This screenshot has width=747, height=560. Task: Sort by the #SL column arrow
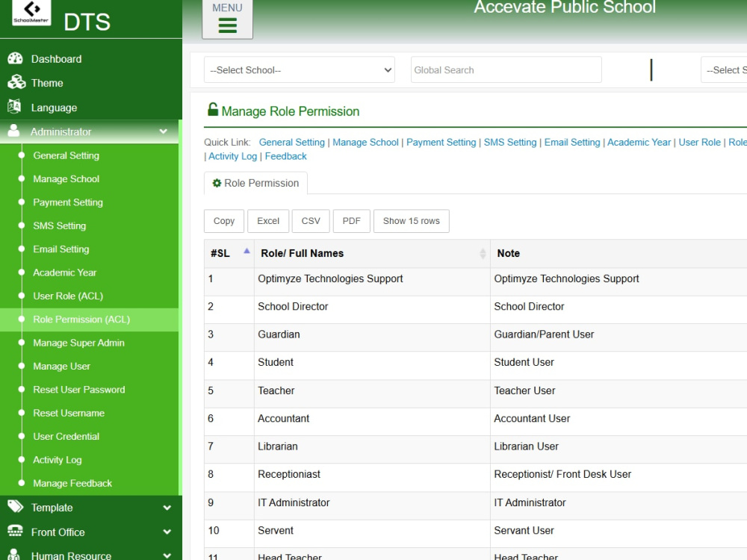247,251
